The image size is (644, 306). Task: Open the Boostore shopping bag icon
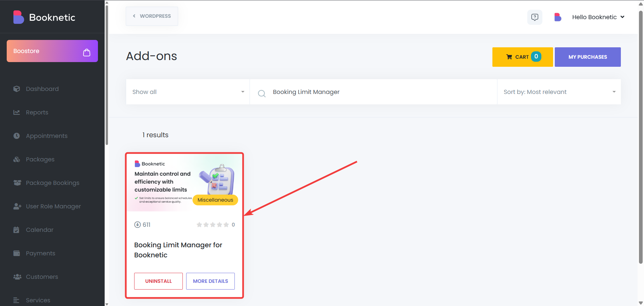[x=87, y=52]
